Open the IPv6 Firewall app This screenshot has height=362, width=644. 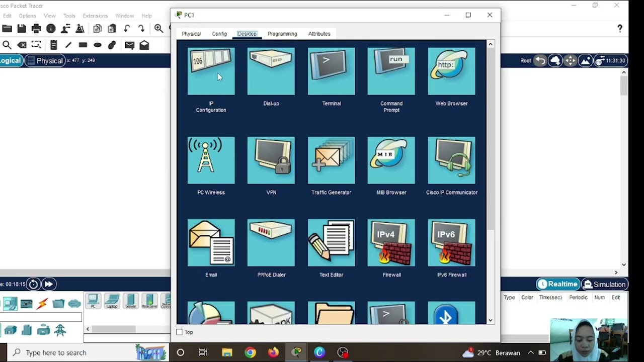click(451, 243)
